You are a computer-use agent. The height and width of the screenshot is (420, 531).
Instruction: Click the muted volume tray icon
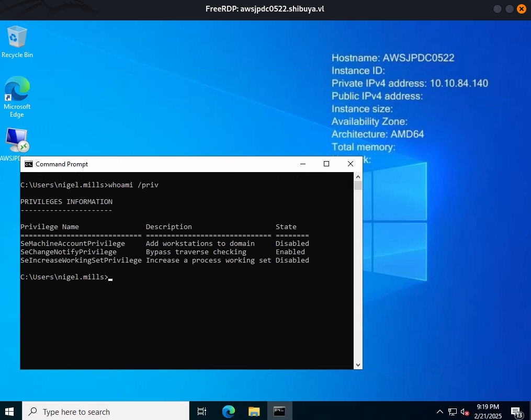point(465,412)
